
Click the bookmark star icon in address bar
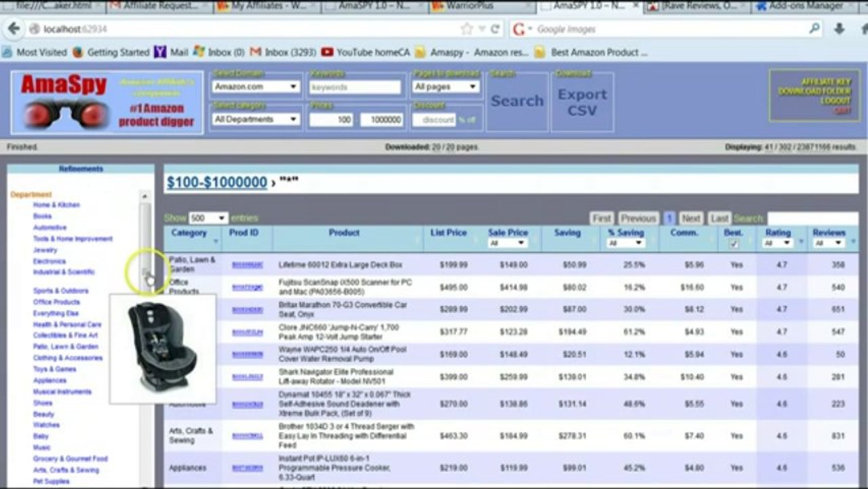(466, 29)
